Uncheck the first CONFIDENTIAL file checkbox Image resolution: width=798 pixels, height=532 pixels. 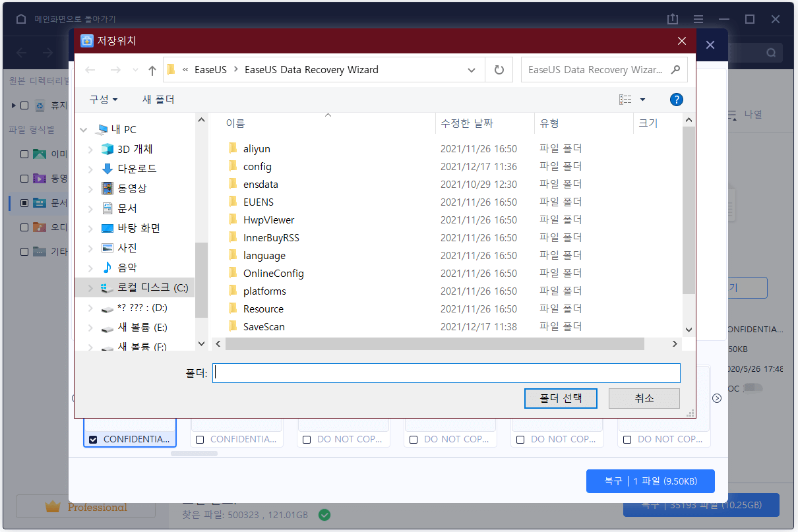93,439
